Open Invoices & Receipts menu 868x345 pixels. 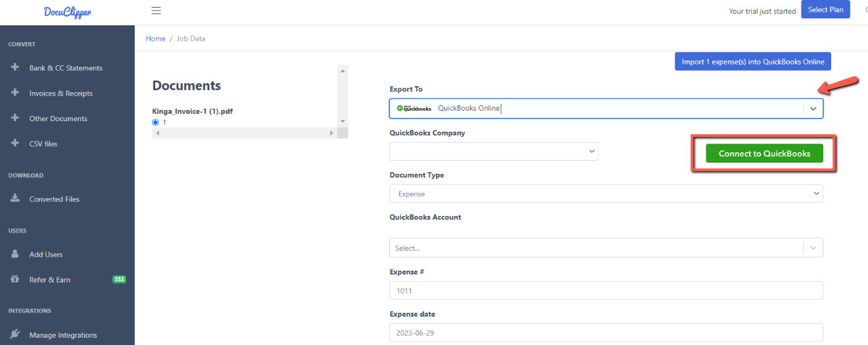point(61,93)
